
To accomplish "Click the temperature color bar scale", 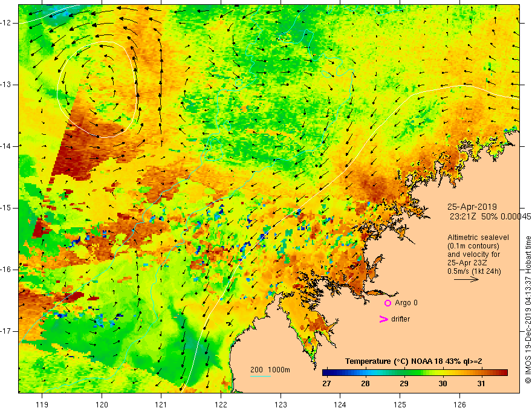I will [415, 373].
